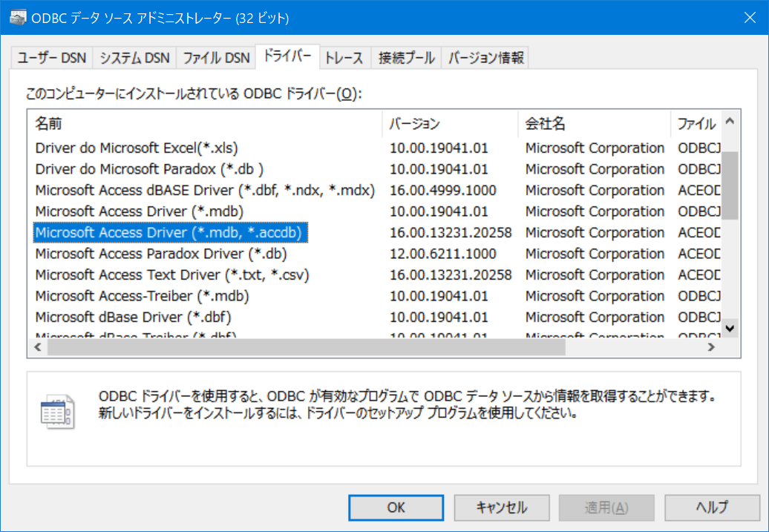
Task: Open help with the ヘルプ button
Action: [712, 508]
